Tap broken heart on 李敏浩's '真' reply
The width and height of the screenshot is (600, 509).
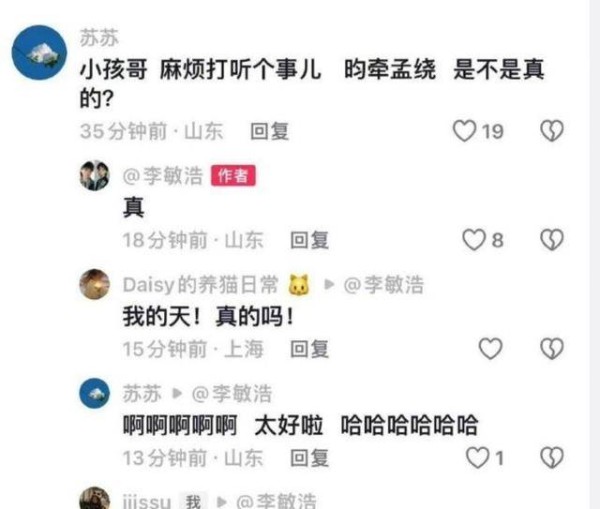552,240
